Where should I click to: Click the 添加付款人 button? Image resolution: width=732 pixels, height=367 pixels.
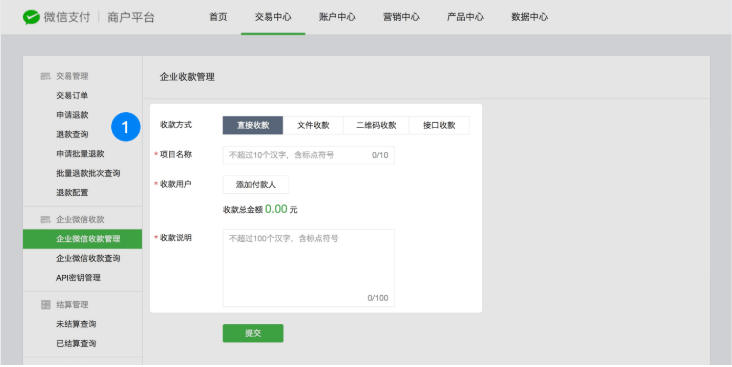click(x=256, y=184)
